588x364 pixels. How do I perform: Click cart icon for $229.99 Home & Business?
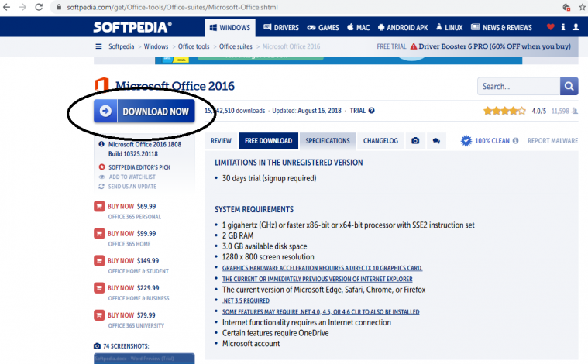point(99,288)
